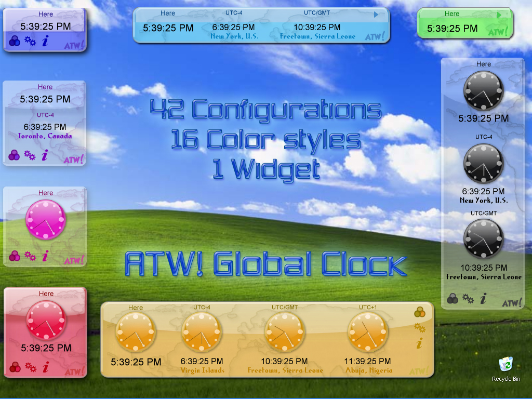The image size is (532, 399).
Task: Click info icon on the Toronto widget
Action: pyautogui.click(x=45, y=155)
